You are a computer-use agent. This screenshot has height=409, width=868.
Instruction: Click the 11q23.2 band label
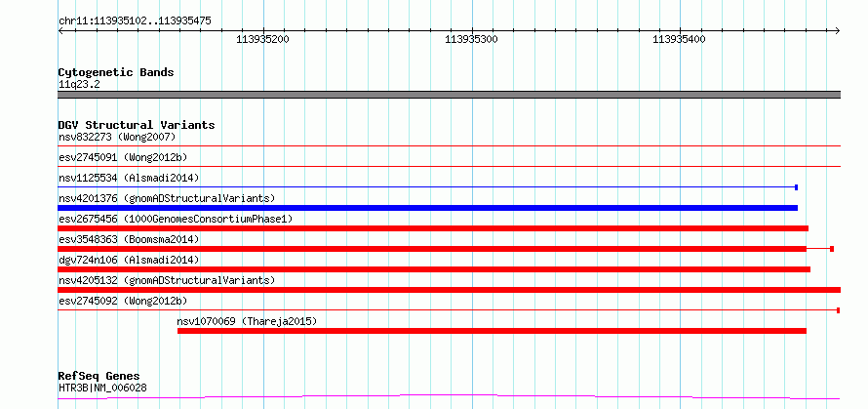click(79, 85)
